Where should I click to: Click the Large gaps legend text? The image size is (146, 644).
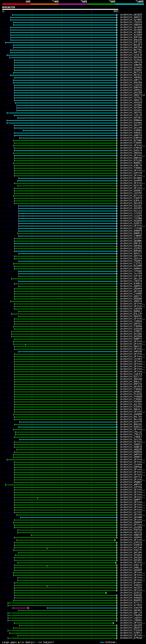[28, 642]
